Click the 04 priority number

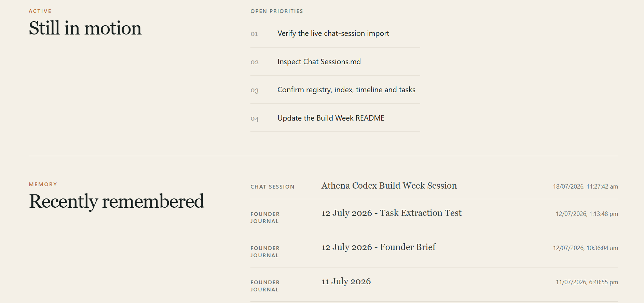pos(255,119)
